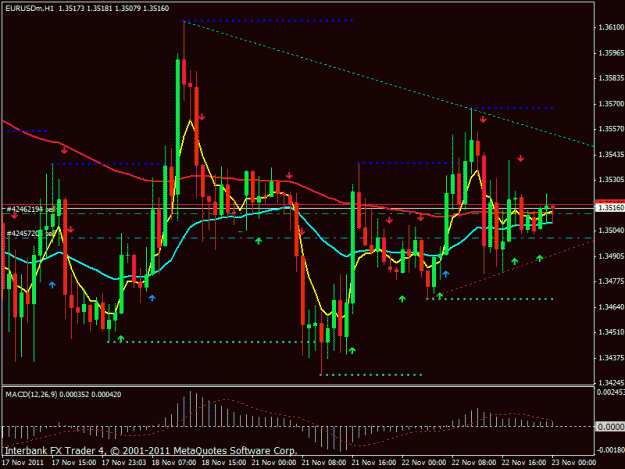
Task: Click the 21 Nov 00:00 time label
Action: (274, 463)
